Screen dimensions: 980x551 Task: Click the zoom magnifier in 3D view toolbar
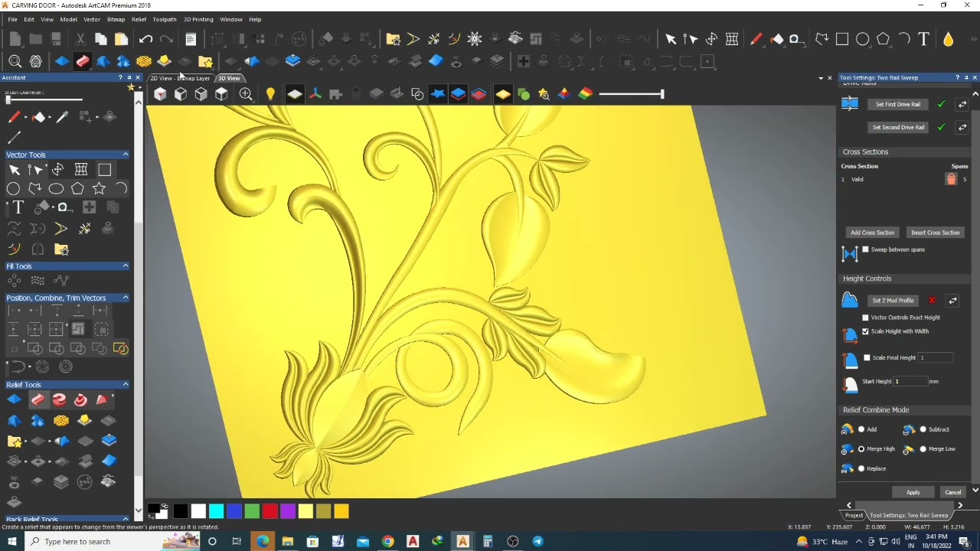246,94
